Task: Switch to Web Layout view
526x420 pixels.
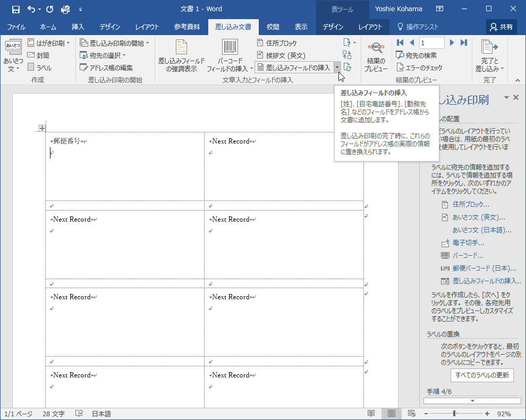Action: tap(412, 414)
